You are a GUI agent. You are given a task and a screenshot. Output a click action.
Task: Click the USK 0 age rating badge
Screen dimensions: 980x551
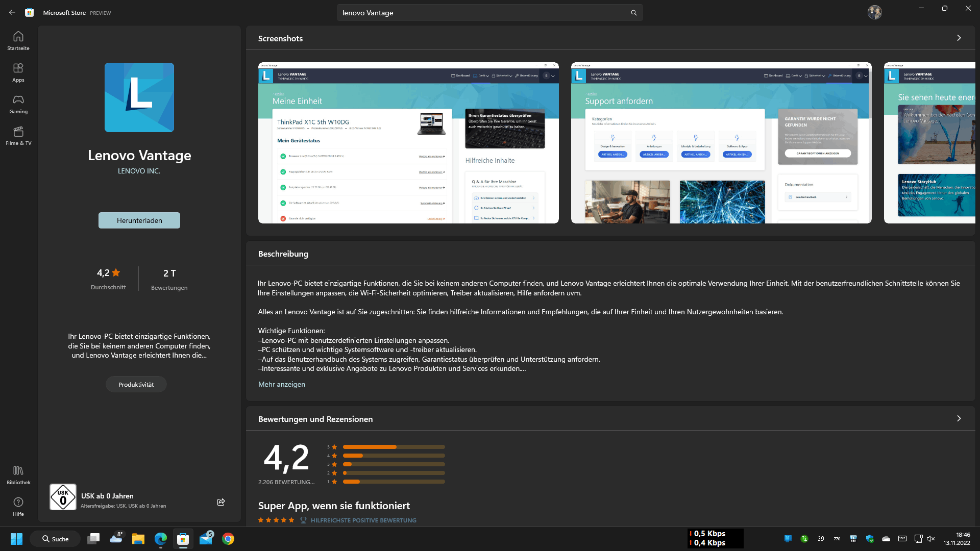coord(63,497)
